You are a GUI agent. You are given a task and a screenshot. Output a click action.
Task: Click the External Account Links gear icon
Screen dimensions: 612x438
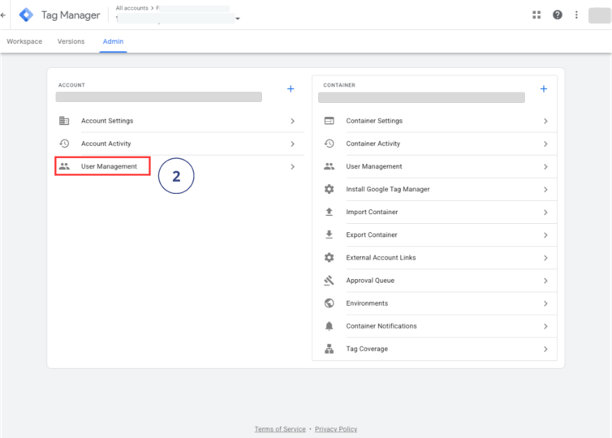(x=329, y=257)
